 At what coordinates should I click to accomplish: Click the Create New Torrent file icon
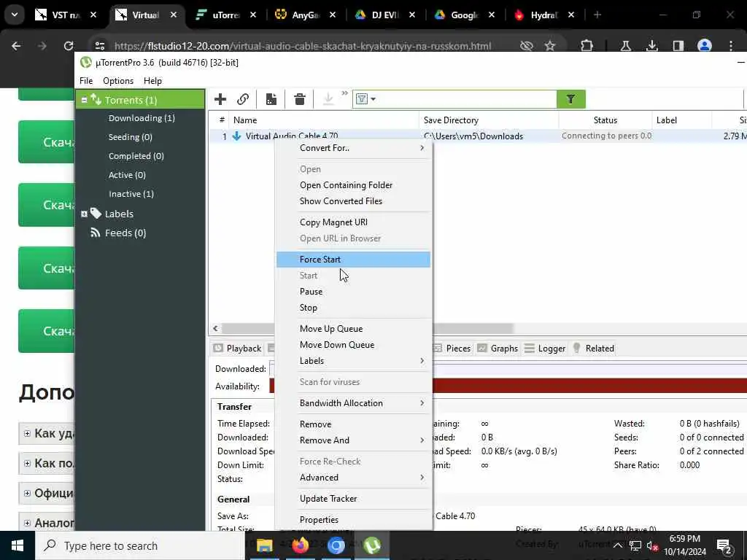click(x=271, y=99)
